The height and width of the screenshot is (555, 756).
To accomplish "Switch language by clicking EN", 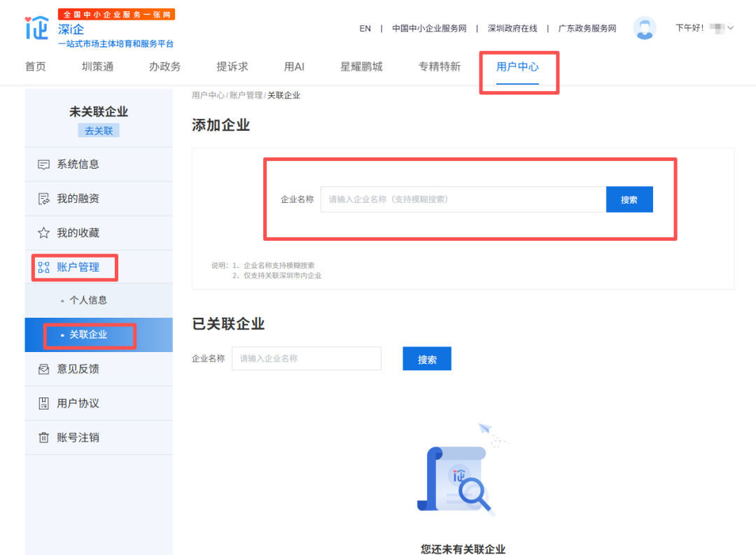I will click(365, 29).
